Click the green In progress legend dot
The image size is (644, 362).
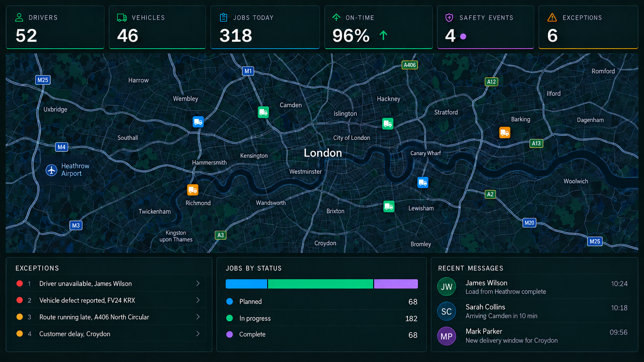pos(230,318)
